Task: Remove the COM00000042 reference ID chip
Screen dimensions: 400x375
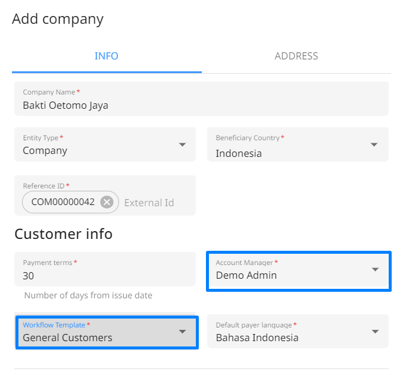Action: click(107, 202)
